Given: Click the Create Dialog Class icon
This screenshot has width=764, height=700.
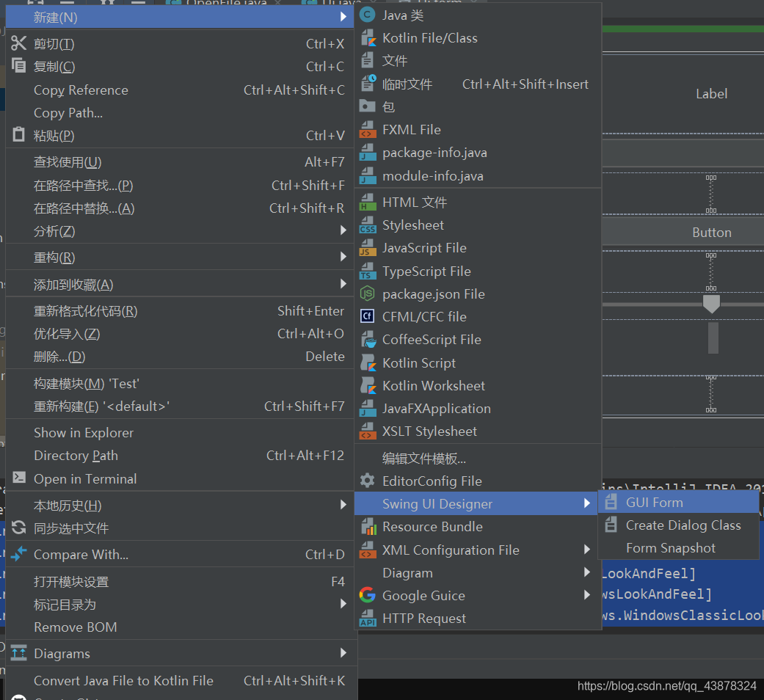Looking at the screenshot, I should tap(611, 525).
